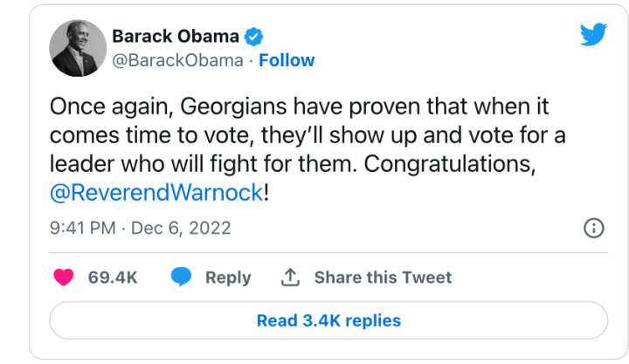Like the tweet with the heart icon
The image size is (629, 364).
tap(64, 277)
